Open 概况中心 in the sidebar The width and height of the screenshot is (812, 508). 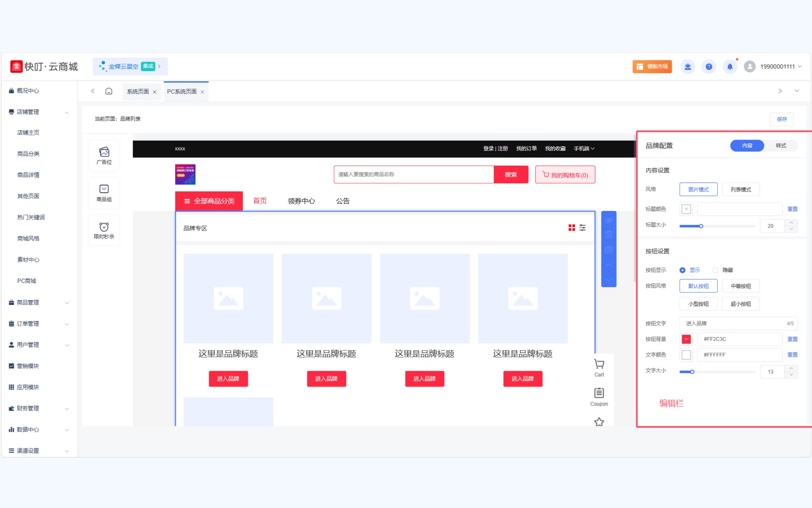28,91
